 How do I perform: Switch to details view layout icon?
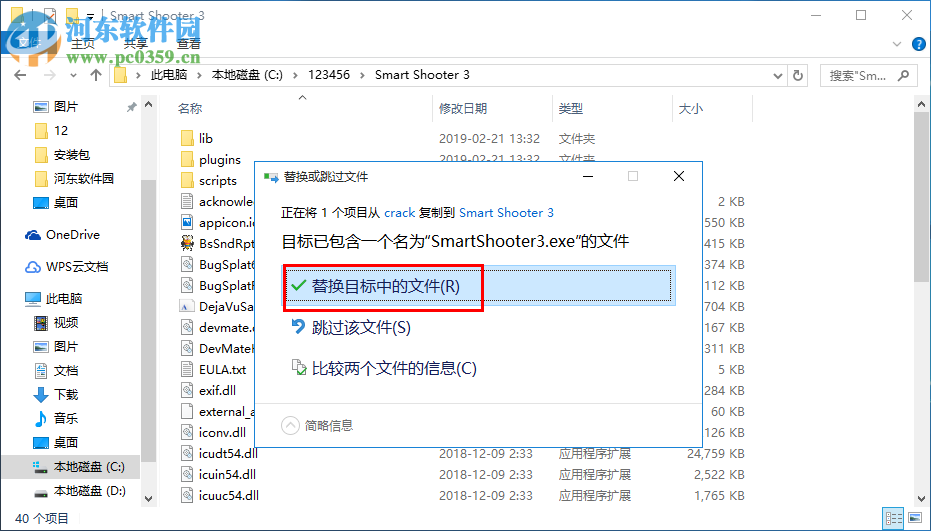894,518
